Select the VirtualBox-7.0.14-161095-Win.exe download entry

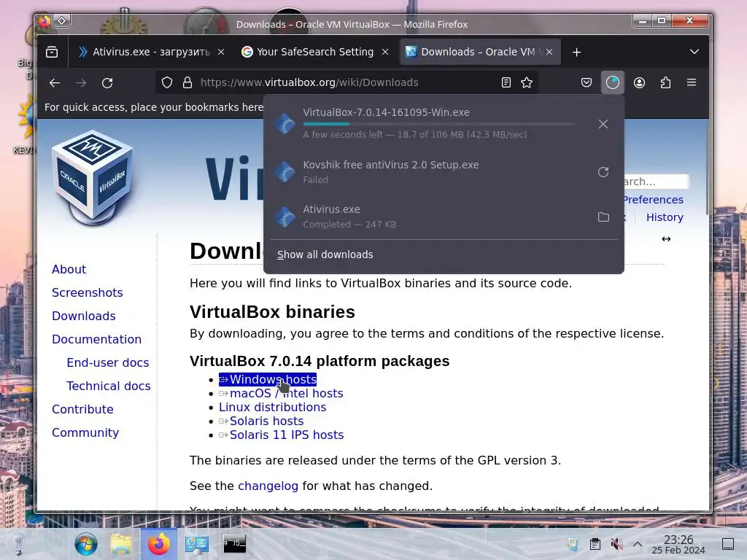[x=443, y=124]
